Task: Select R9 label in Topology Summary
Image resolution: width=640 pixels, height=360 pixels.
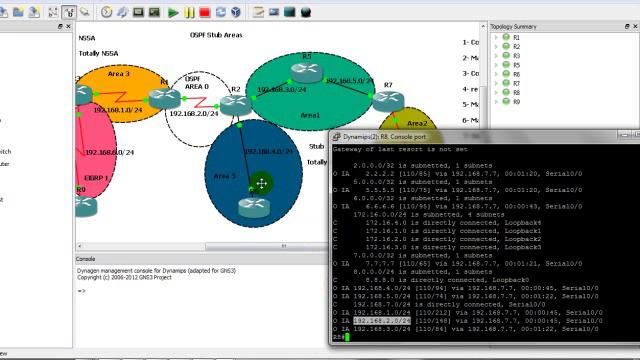Action: [516, 102]
